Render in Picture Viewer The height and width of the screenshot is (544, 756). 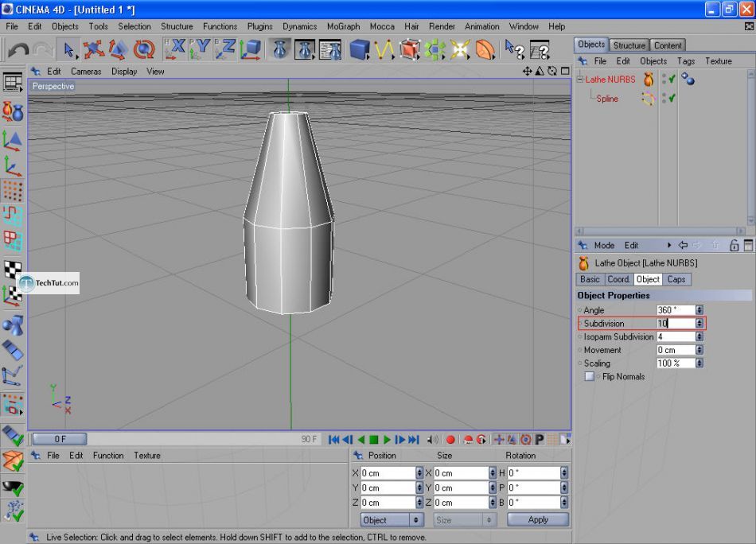point(305,49)
